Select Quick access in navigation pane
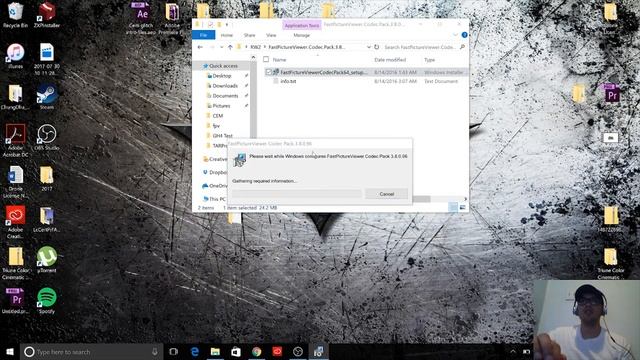 pyautogui.click(x=223, y=66)
